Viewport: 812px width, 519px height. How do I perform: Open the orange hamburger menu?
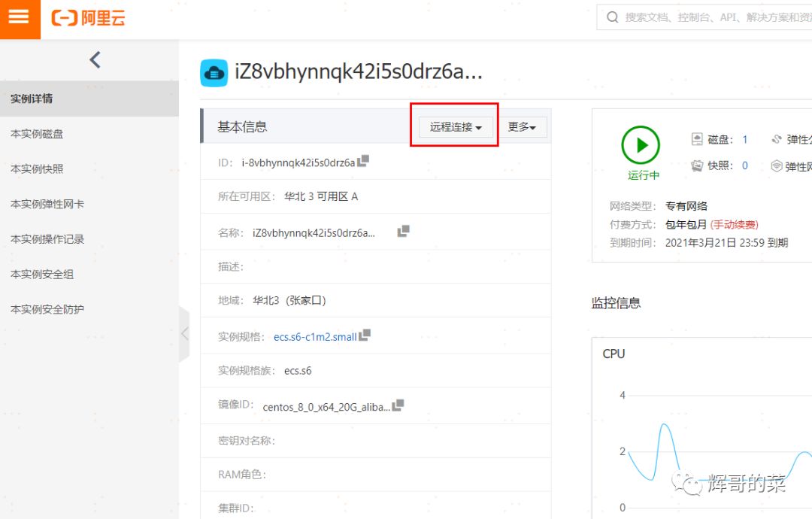pyautogui.click(x=20, y=19)
